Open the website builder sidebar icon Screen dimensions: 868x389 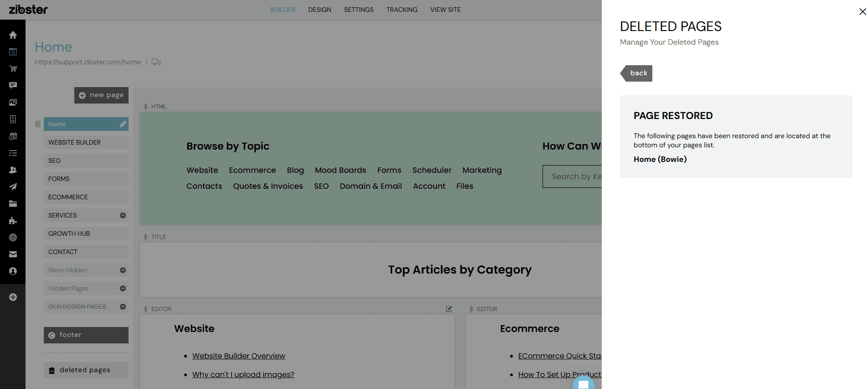(13, 52)
